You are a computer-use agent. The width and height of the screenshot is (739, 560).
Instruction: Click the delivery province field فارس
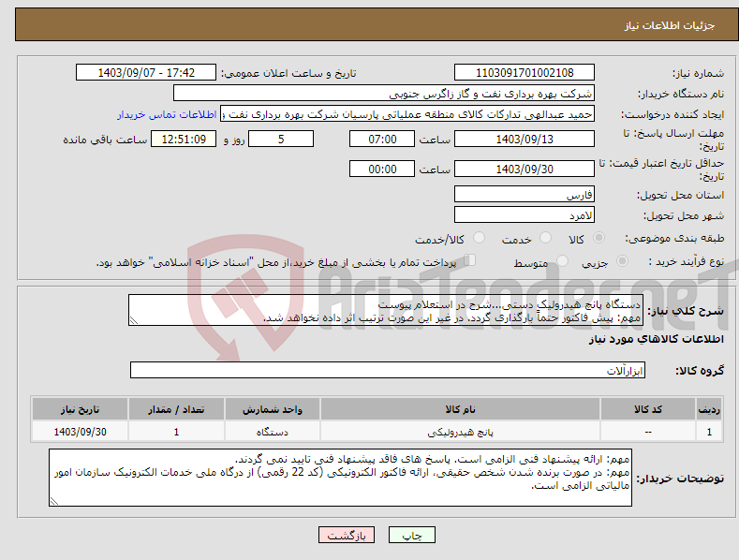pyautogui.click(x=525, y=194)
